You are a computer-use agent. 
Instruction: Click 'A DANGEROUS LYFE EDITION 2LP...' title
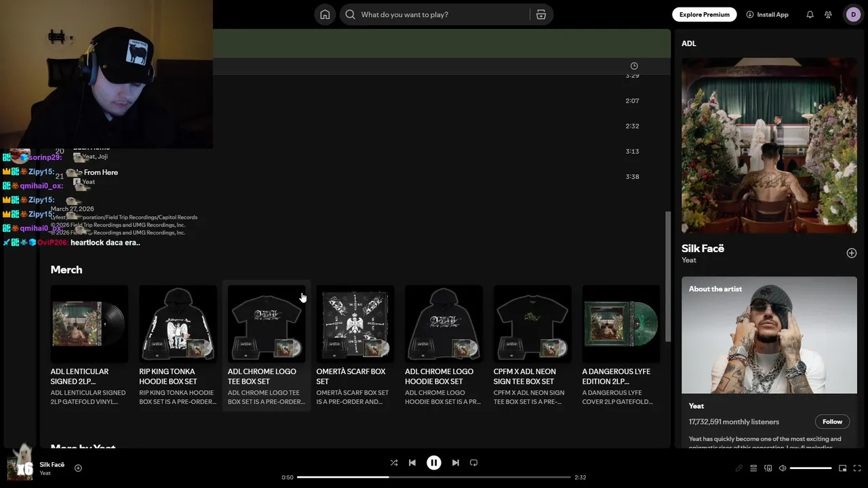[616, 376]
